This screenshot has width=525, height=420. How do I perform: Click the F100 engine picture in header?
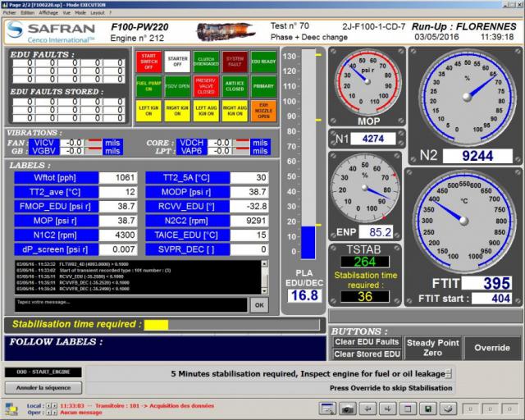point(226,32)
